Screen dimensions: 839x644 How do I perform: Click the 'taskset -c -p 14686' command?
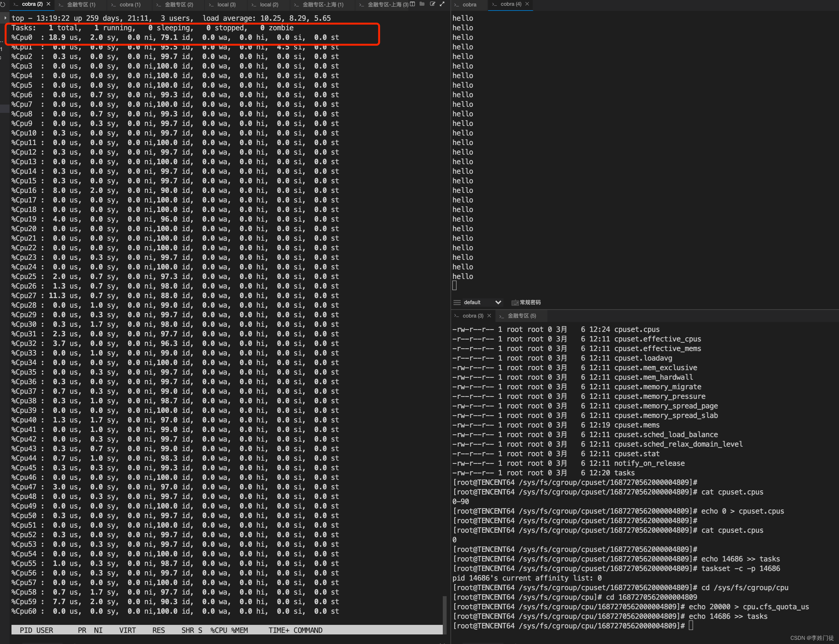[740, 569]
